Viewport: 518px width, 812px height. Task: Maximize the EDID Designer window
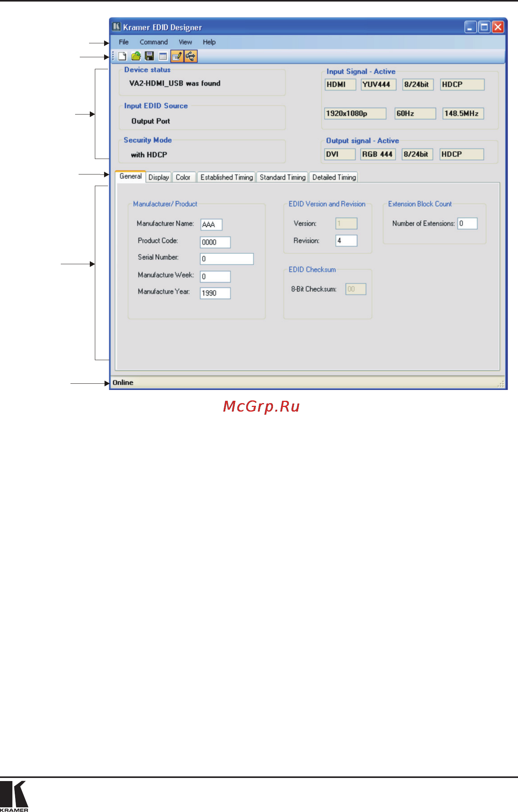(x=484, y=27)
